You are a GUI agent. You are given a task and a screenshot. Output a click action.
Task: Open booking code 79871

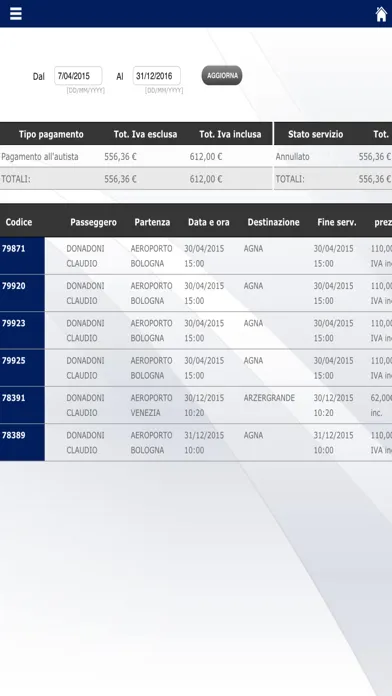14,249
